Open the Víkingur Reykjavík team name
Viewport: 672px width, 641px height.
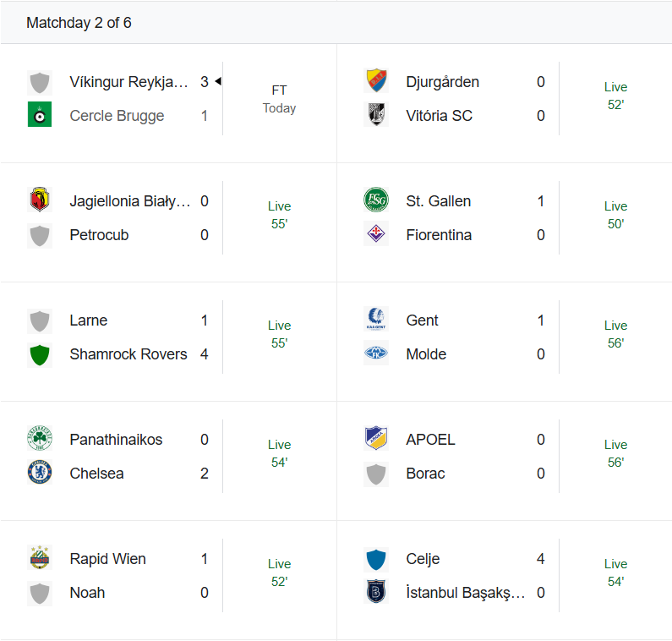pos(128,82)
